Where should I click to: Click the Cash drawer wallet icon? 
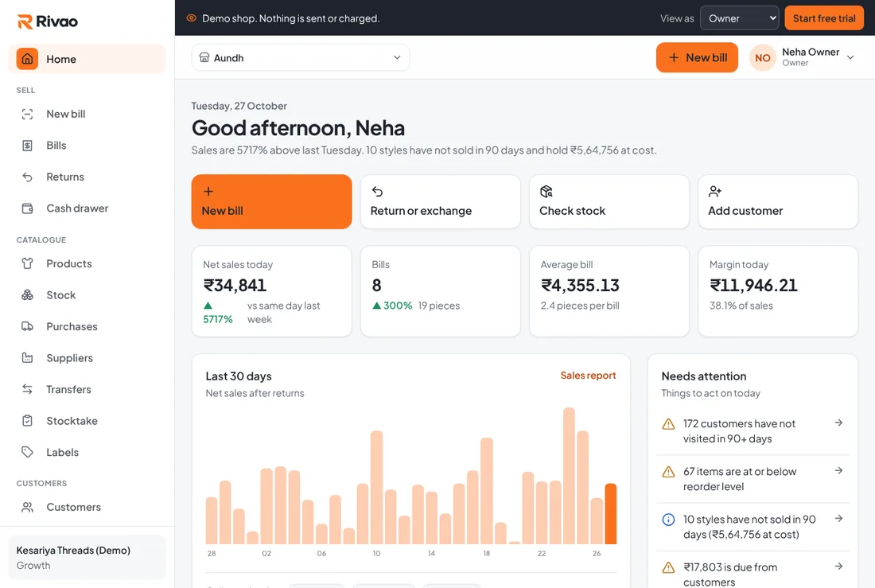[x=27, y=208]
